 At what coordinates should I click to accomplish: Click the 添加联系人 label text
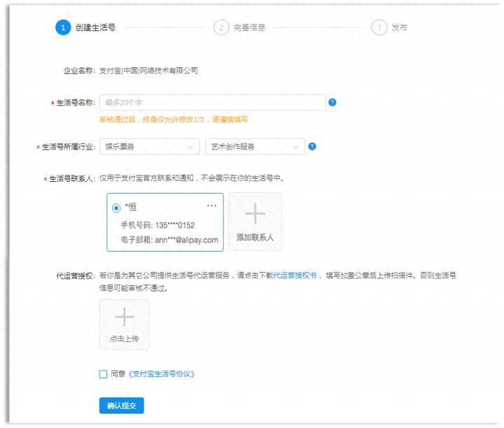tap(255, 238)
